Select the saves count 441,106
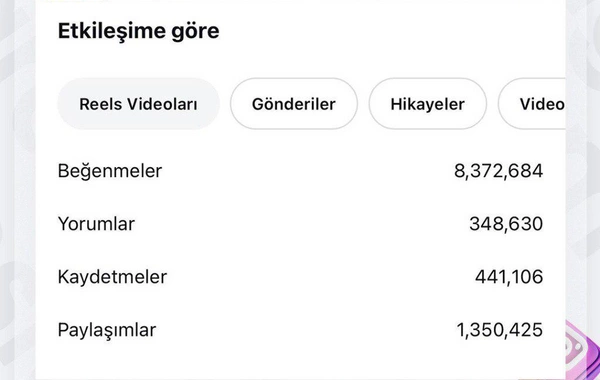 (509, 277)
